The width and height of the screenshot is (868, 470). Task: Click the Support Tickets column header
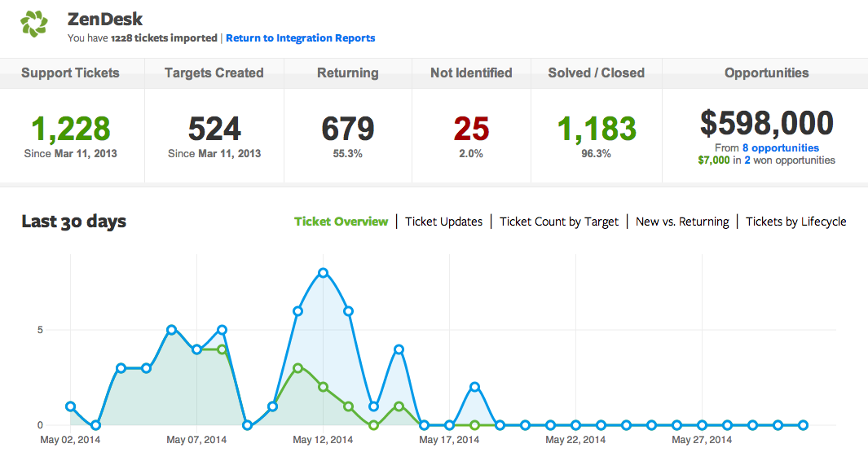(70, 73)
